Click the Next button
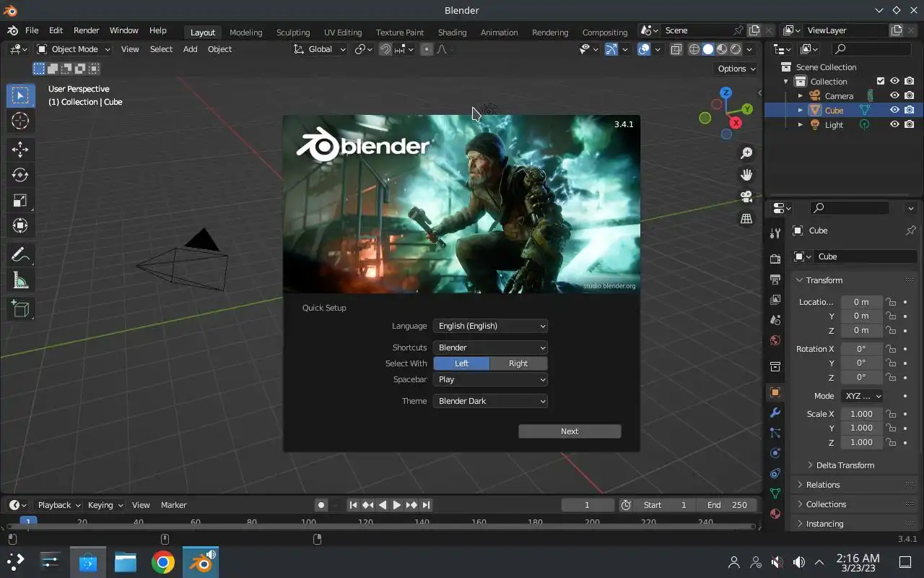This screenshot has width=924, height=578. point(570,431)
